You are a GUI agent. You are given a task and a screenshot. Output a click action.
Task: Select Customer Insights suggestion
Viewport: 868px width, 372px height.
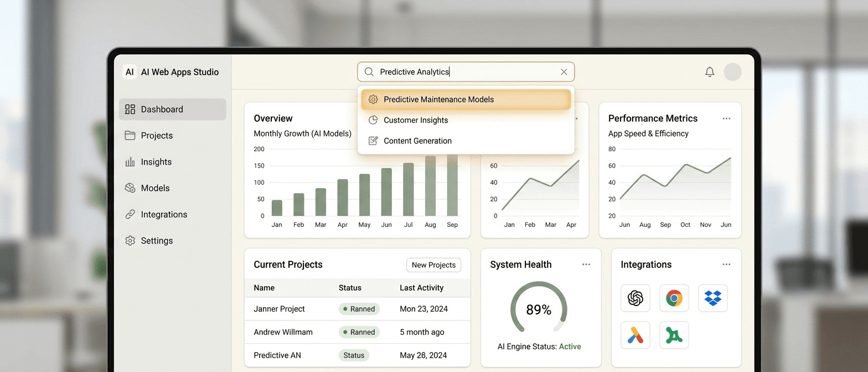pos(466,120)
